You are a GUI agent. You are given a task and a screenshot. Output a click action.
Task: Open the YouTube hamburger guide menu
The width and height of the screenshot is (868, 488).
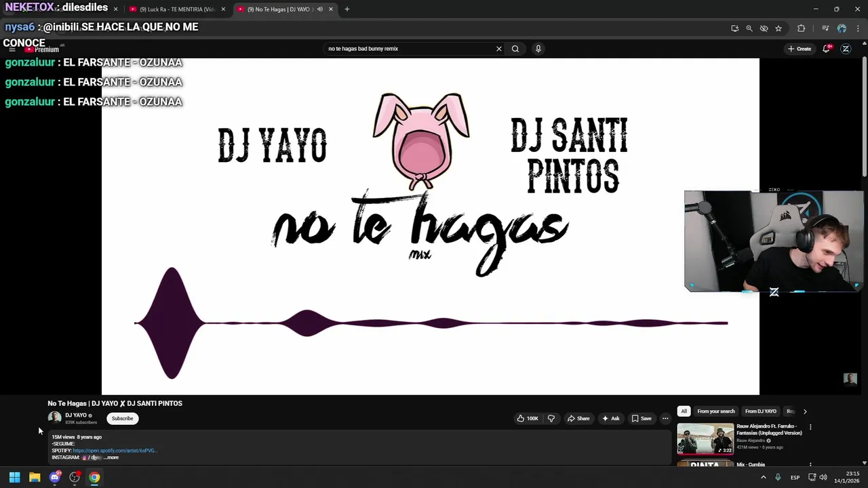click(12, 49)
